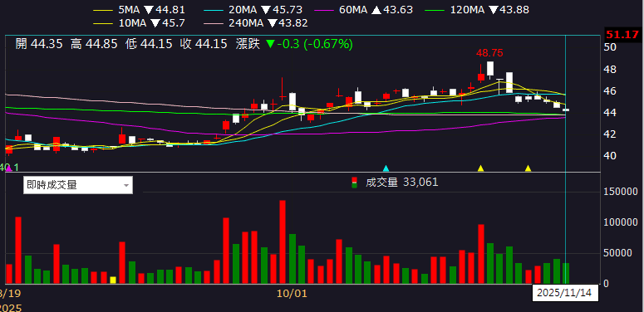This screenshot has height=312, width=644.
Task: Click the 10/01 date axis label
Action: (292, 294)
